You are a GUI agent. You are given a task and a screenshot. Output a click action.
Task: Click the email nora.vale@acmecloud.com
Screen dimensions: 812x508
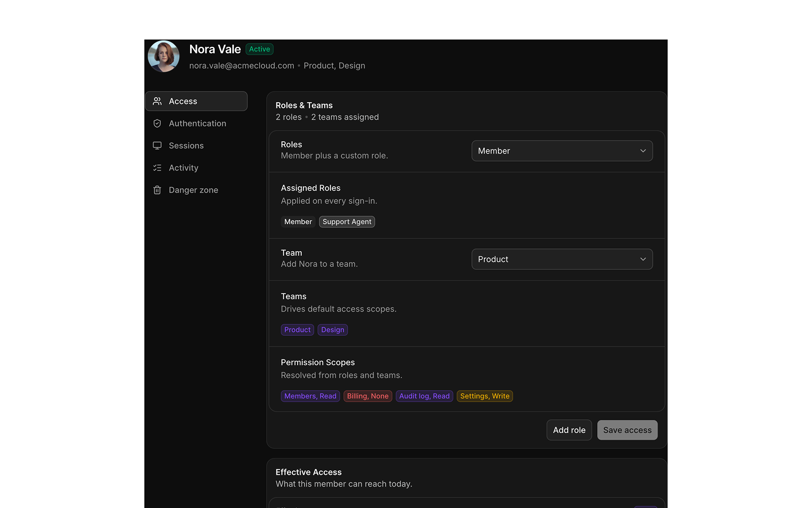[x=242, y=65]
